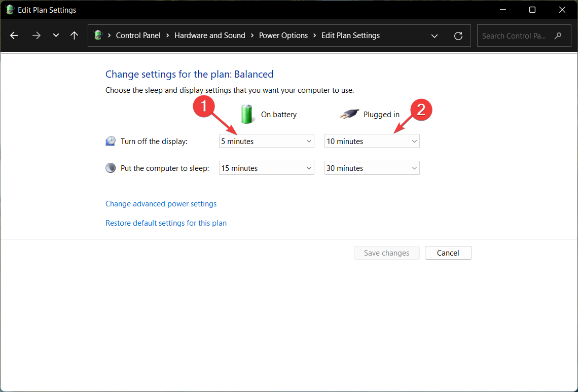This screenshot has width=578, height=392.
Task: Go up one level with up arrow
Action: [x=75, y=35]
